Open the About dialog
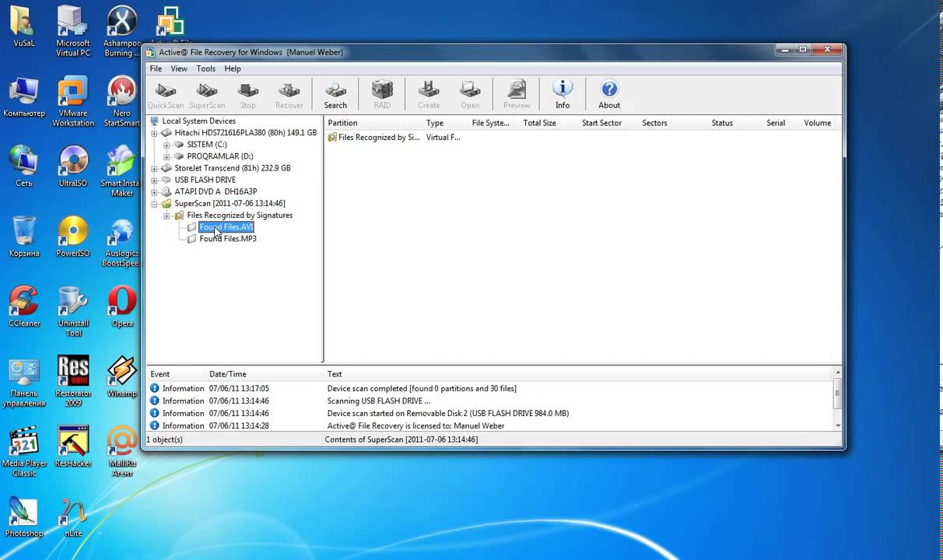The image size is (943, 560). [609, 95]
